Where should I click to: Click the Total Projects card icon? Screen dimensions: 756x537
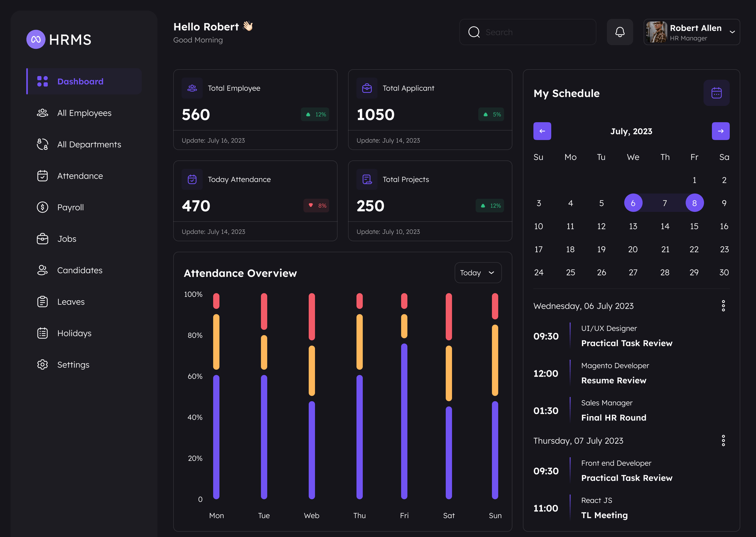pos(367,179)
